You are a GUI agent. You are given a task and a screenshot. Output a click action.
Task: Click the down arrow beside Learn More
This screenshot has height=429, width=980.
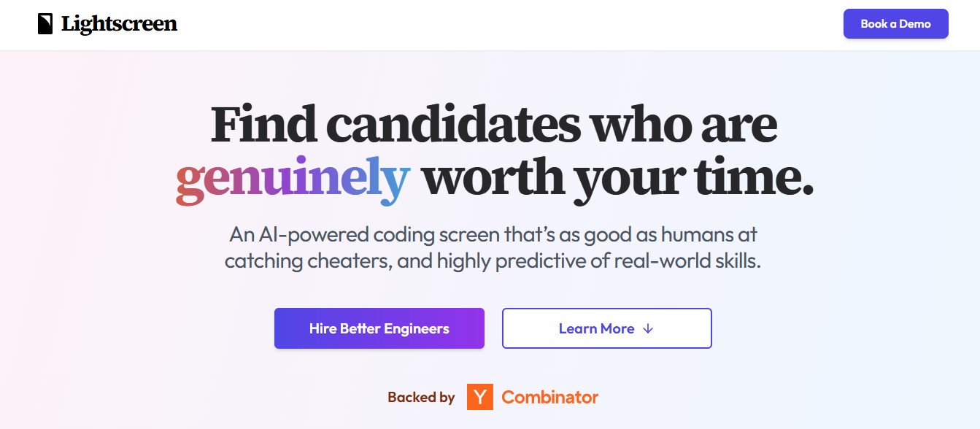[x=648, y=328]
